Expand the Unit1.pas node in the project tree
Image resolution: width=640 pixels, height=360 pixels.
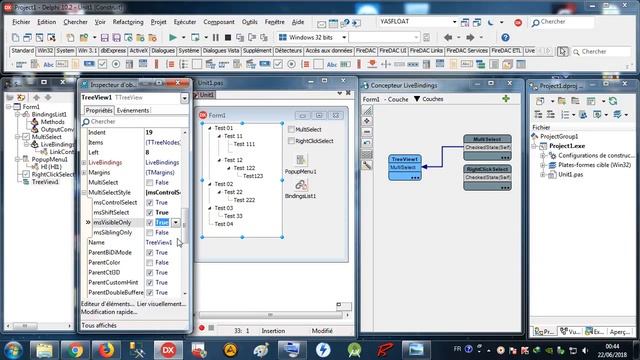543,175
